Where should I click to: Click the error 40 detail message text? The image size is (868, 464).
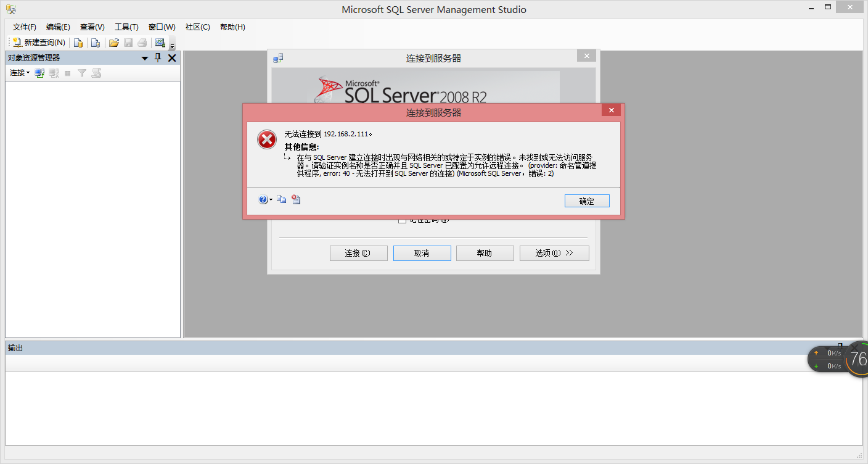[446, 165]
